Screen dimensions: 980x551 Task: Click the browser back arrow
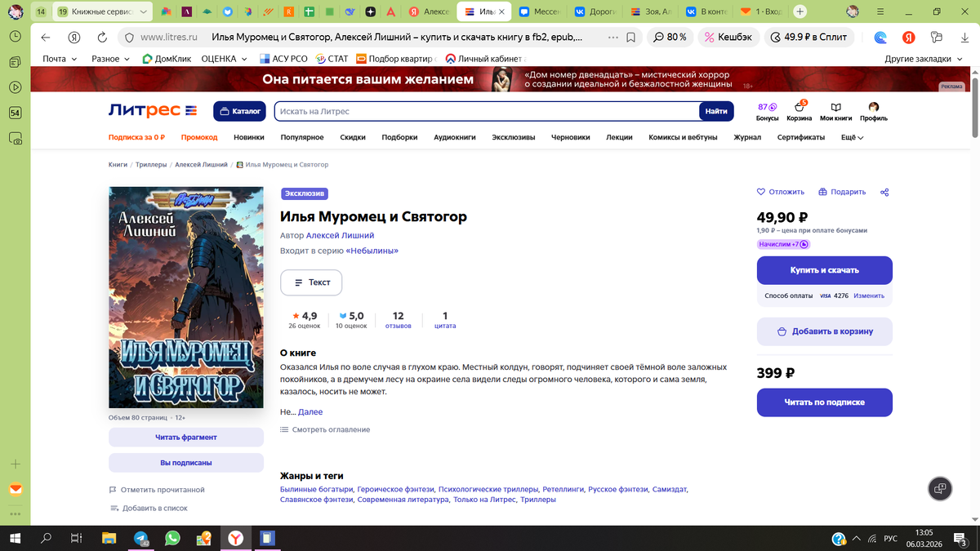click(x=46, y=38)
